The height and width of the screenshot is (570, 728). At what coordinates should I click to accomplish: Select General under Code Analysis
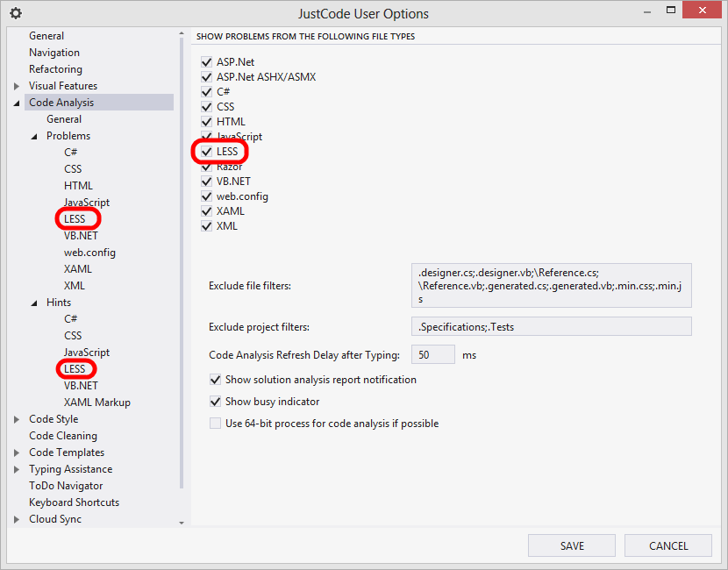(64, 119)
